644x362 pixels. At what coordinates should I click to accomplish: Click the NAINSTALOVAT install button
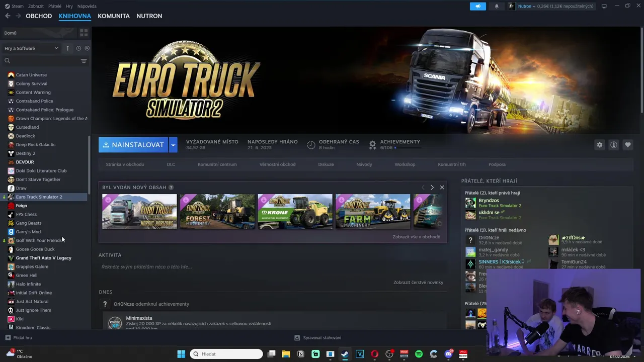[133, 145]
